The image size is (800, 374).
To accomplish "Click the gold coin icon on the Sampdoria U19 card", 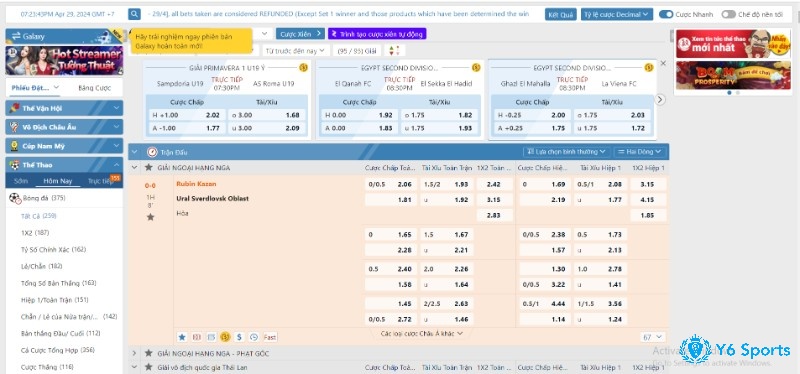I will tap(303, 67).
